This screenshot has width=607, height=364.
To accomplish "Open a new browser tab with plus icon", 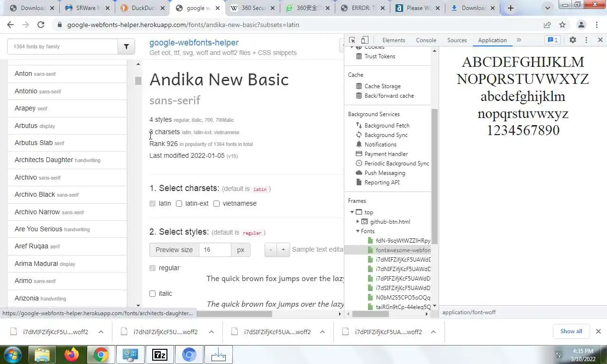I will 511,8.
